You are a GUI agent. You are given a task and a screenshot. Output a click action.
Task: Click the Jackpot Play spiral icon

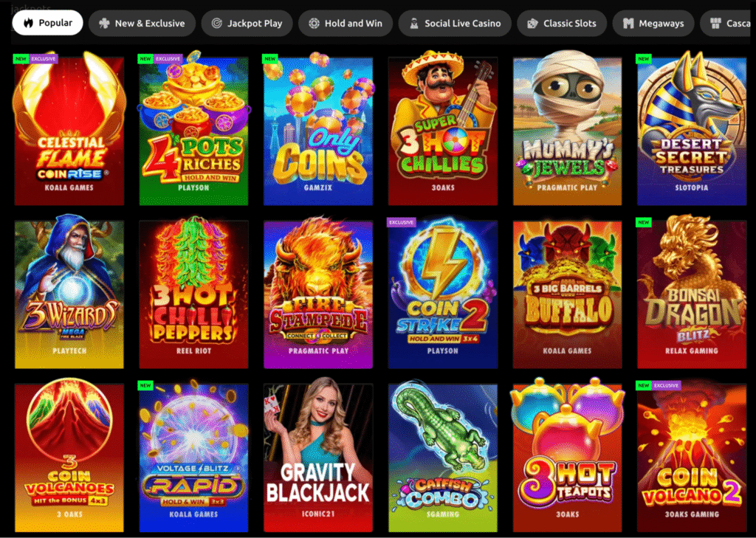217,23
